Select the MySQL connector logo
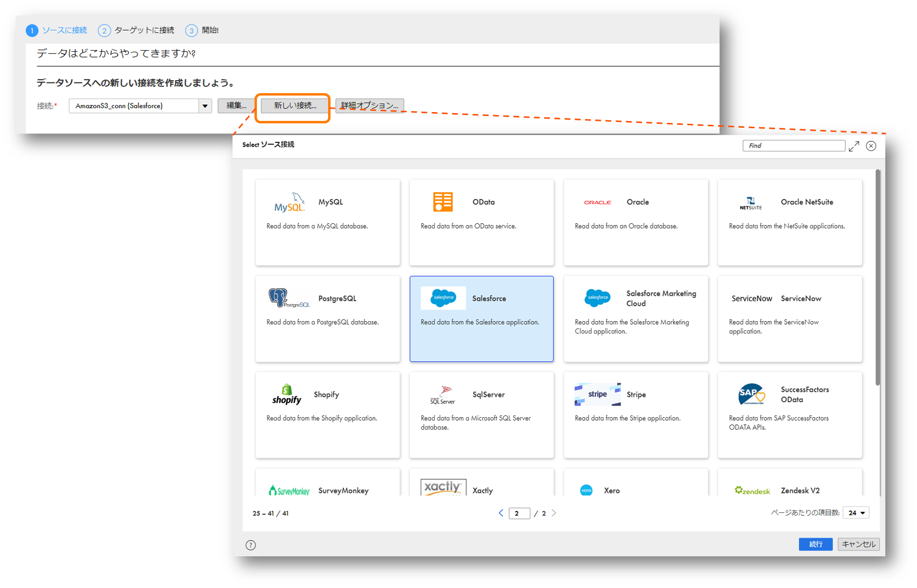This screenshot has height=588, width=917. click(289, 202)
